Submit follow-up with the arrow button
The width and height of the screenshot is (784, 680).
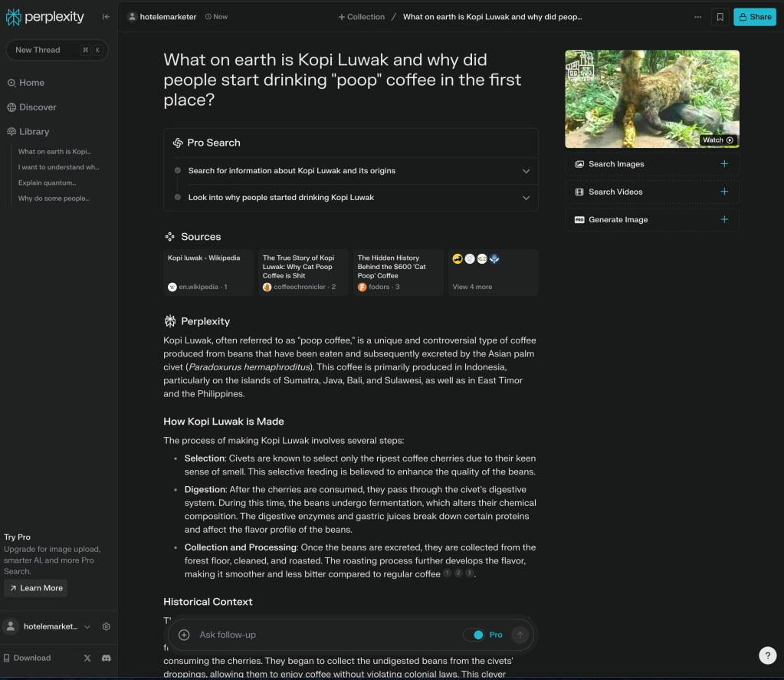pyautogui.click(x=520, y=635)
